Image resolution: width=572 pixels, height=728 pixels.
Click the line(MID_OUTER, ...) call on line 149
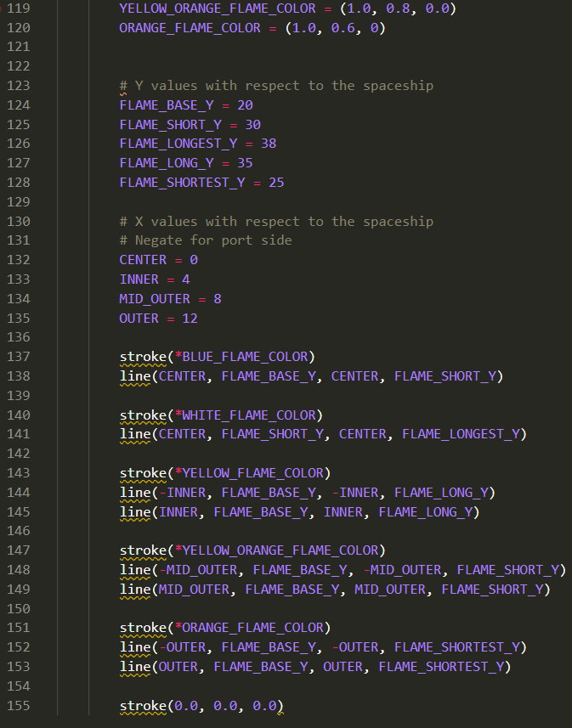tap(335, 590)
